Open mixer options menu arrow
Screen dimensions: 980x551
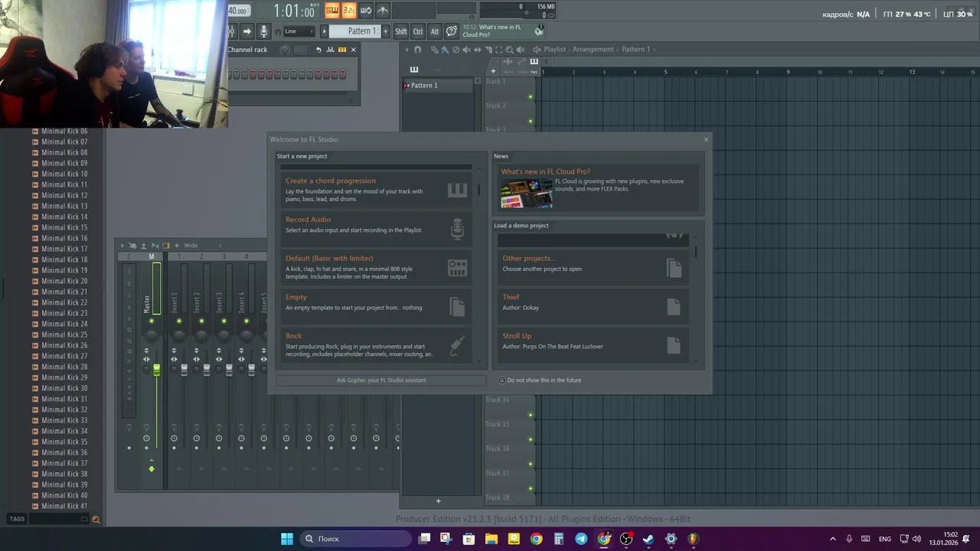(122, 246)
